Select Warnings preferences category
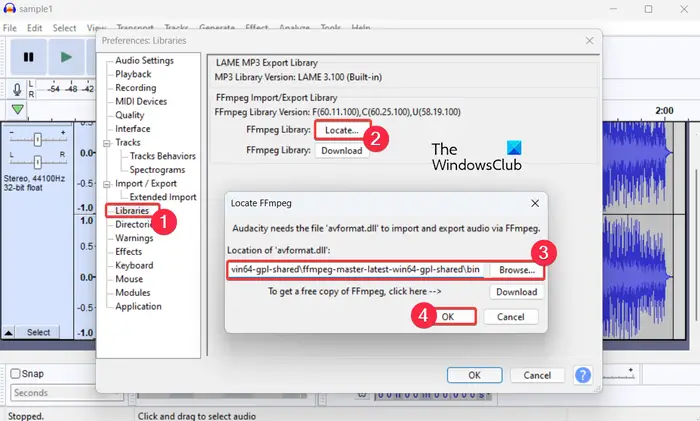This screenshot has width=700, height=421. [134, 238]
